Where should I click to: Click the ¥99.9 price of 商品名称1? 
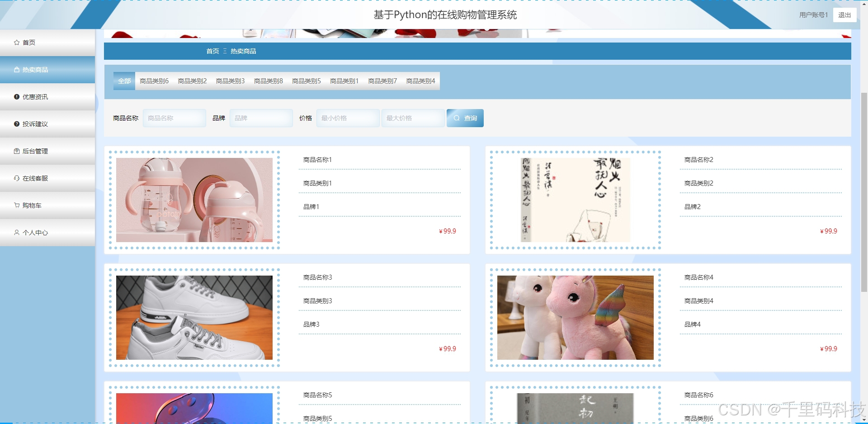(x=448, y=231)
